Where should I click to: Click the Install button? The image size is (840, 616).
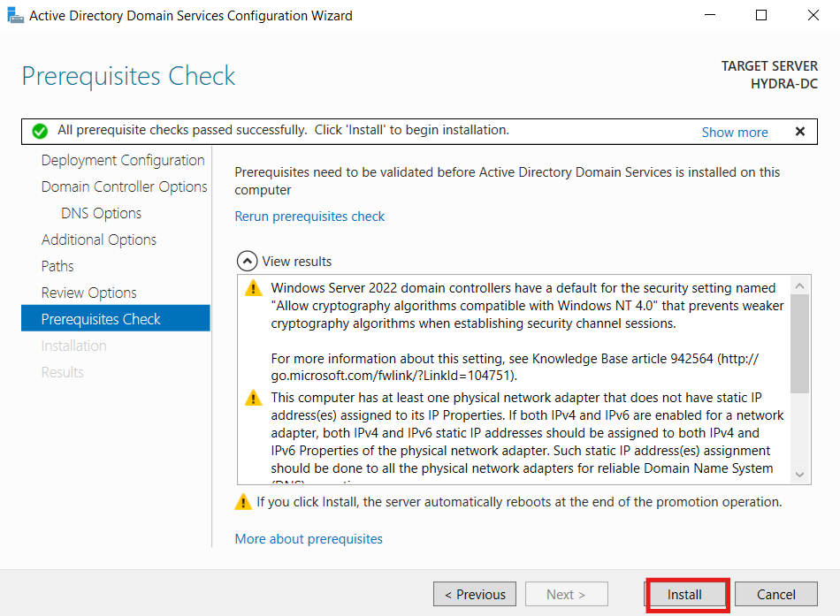pos(684,595)
